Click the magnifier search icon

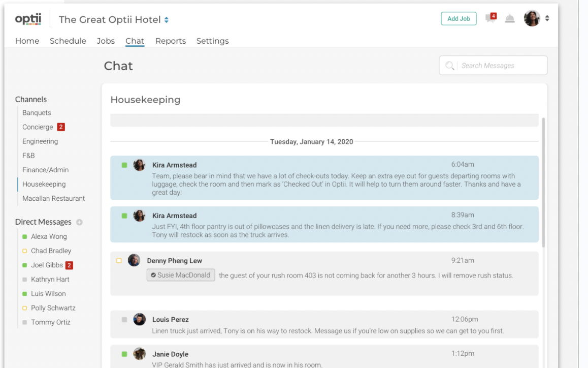[449, 66]
